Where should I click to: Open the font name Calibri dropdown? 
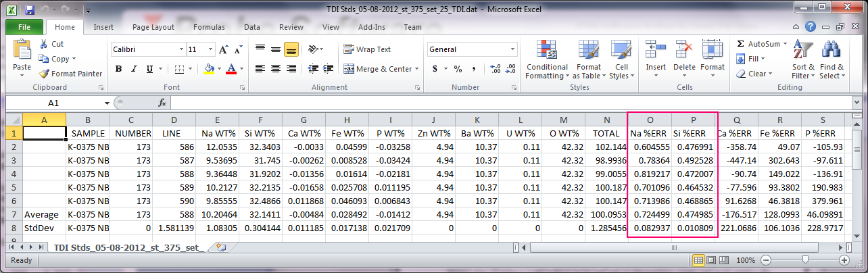(181, 50)
